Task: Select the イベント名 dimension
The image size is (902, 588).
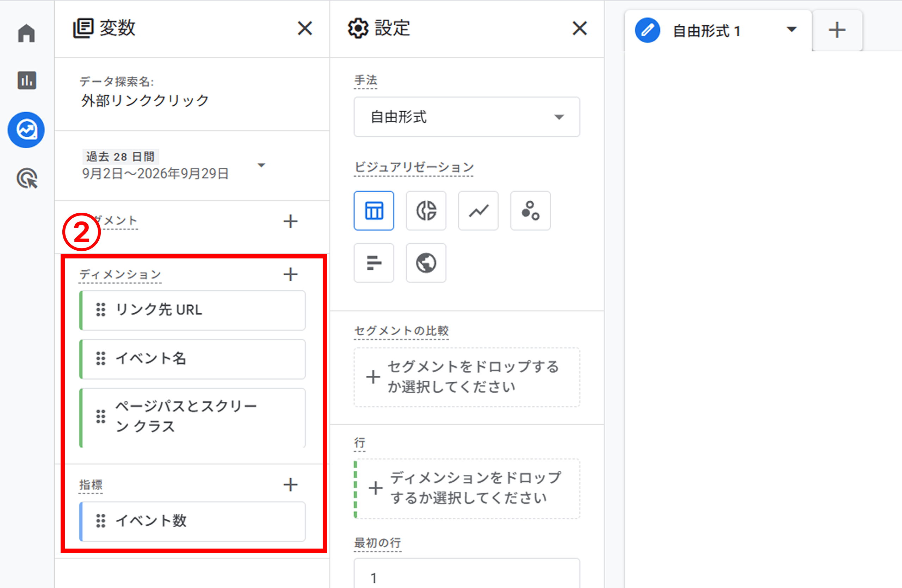Action: pyautogui.click(x=192, y=359)
